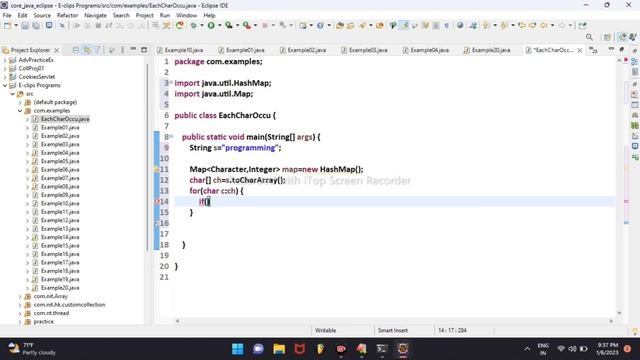This screenshot has width=640, height=360.
Task: Click the Project Explorer vertical scrollbar
Action: click(x=147, y=157)
